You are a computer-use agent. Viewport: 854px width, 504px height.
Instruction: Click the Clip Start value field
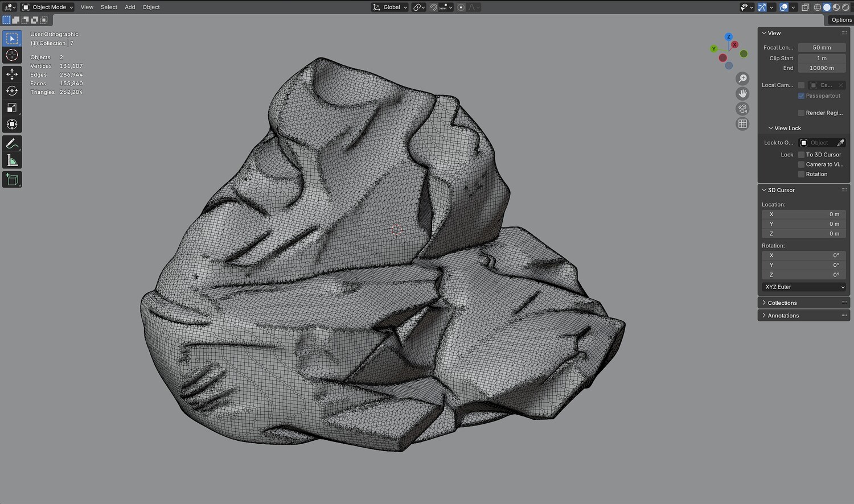coord(822,58)
